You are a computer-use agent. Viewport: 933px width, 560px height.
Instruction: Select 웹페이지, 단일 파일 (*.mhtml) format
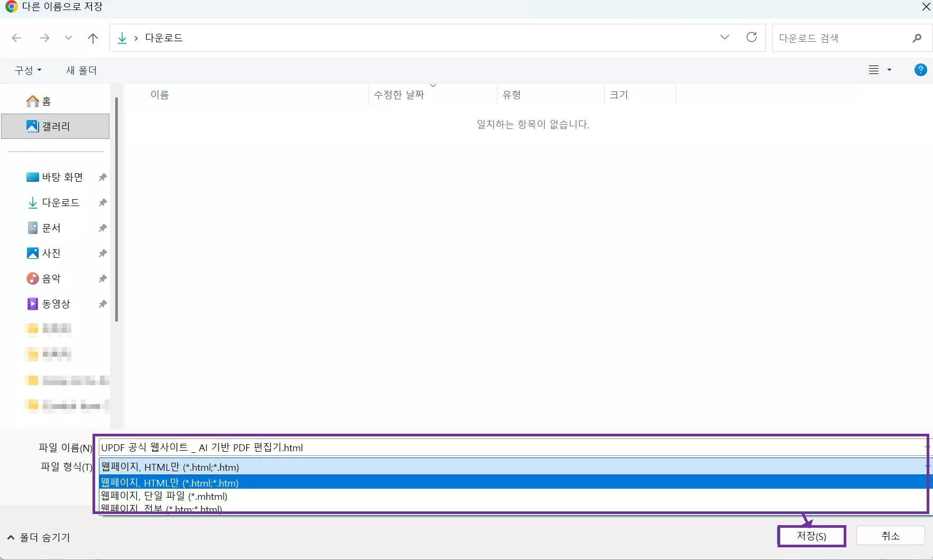pyautogui.click(x=164, y=496)
